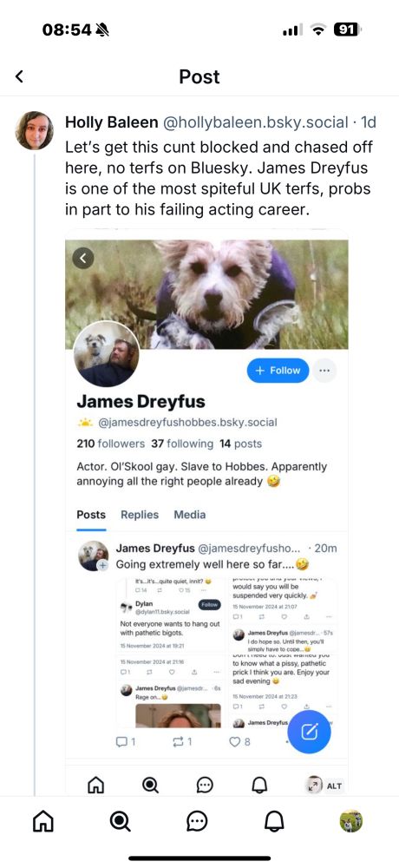
Task: Open Home from the bottom navigation bar
Action: [x=43, y=821]
